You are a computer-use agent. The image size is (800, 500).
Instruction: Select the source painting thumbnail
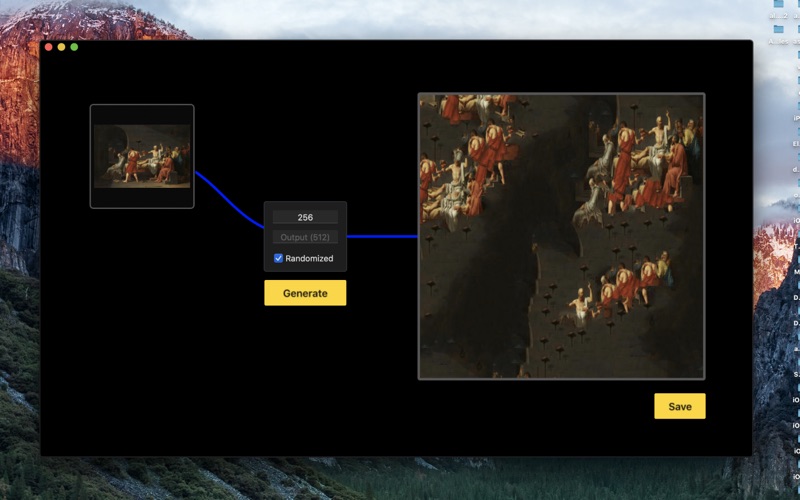(x=142, y=156)
